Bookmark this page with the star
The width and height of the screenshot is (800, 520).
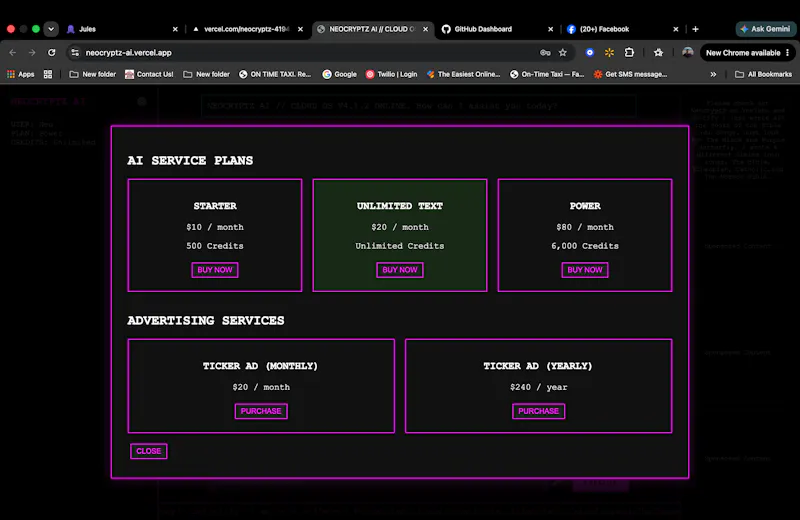pos(563,53)
